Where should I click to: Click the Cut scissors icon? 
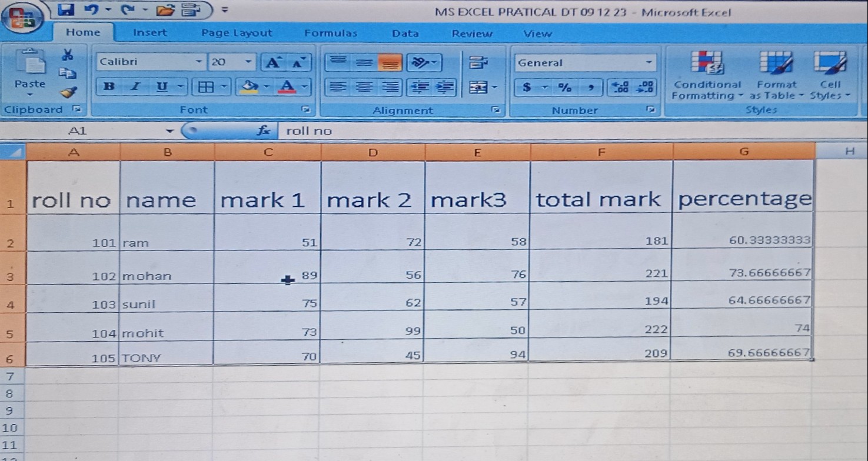[68, 55]
